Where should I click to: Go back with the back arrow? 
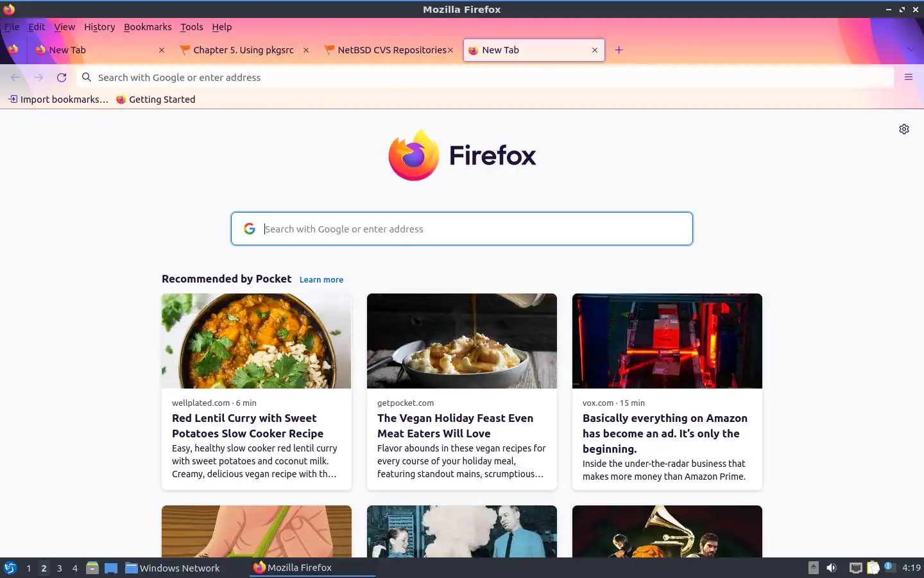pyautogui.click(x=15, y=77)
